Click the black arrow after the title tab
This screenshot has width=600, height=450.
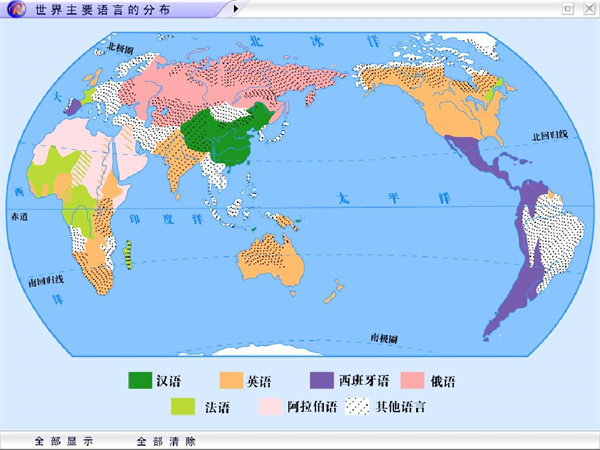point(235,8)
